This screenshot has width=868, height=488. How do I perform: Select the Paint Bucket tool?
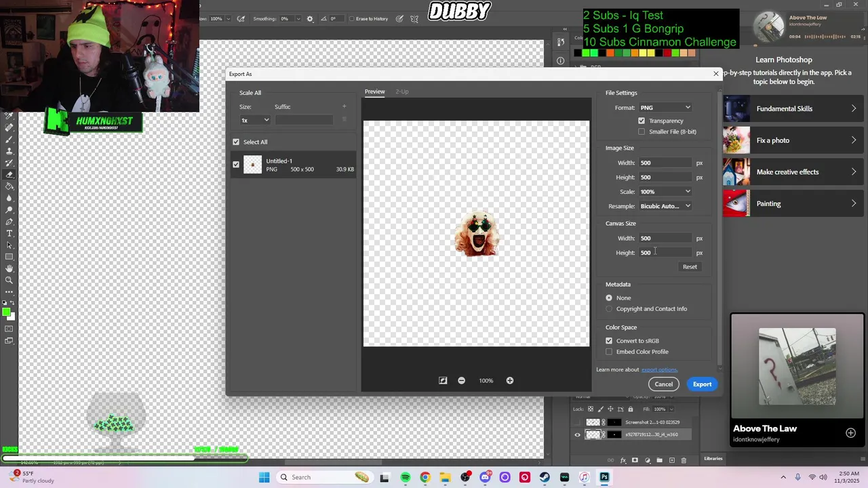9,186
